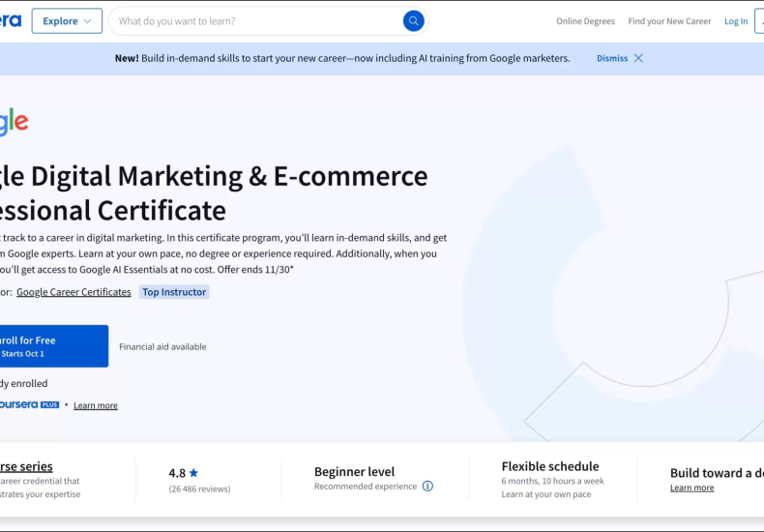Open Online Degrees in the header
The height and width of the screenshot is (532, 764).
click(x=585, y=21)
